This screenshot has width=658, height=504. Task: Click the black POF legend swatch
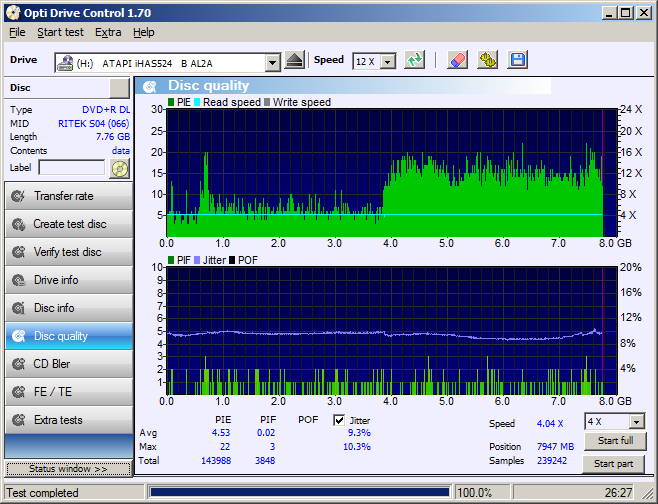232,260
